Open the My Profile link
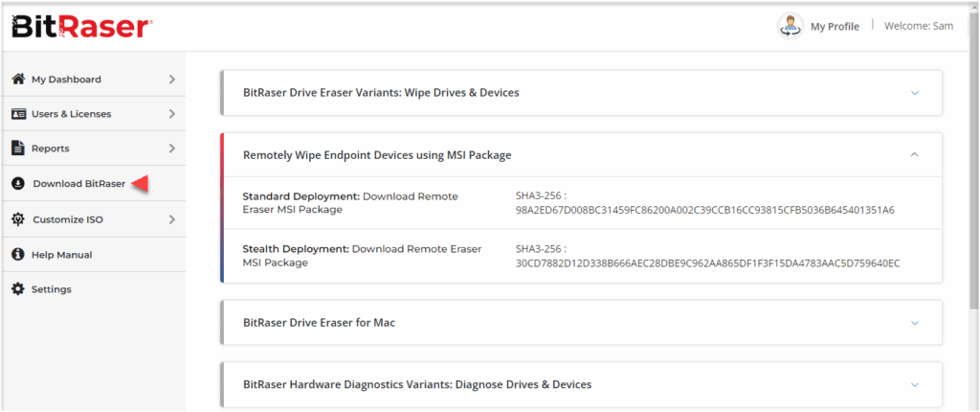The height and width of the screenshot is (412, 980). pos(835,26)
